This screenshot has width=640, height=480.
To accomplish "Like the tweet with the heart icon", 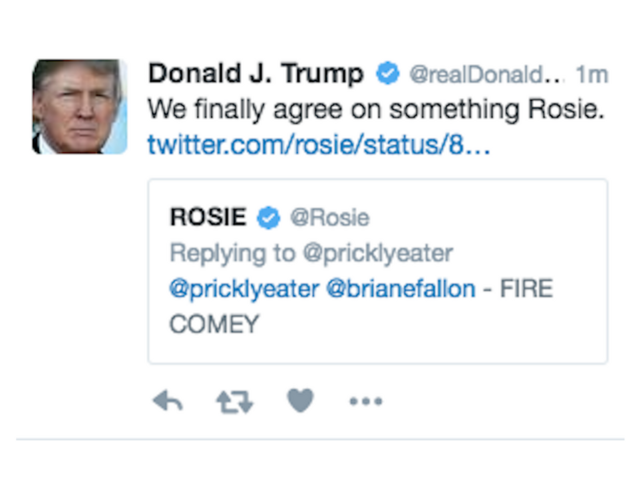I will coord(300,401).
